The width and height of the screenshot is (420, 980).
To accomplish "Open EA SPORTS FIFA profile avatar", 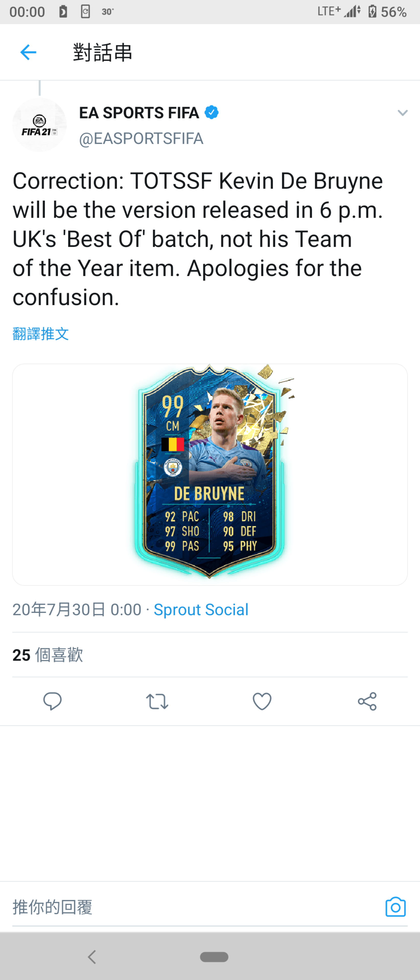I will 39,124.
